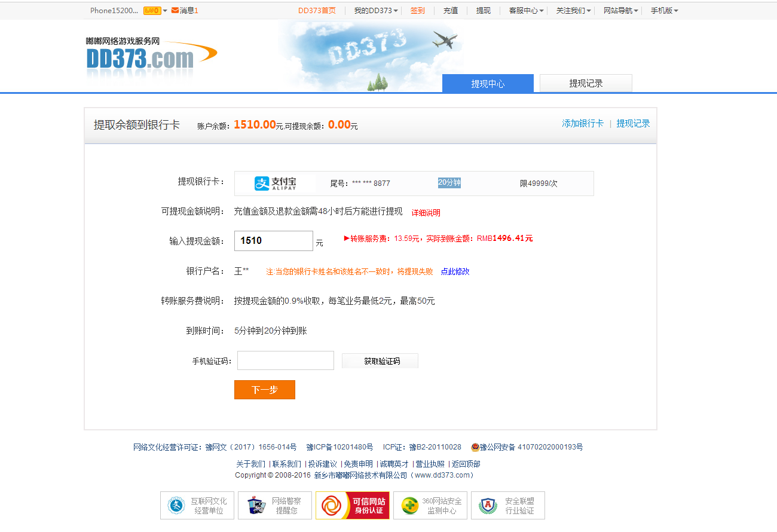This screenshot has height=532, width=777.
Task: Click the orange 下一步 button
Action: 265,390
